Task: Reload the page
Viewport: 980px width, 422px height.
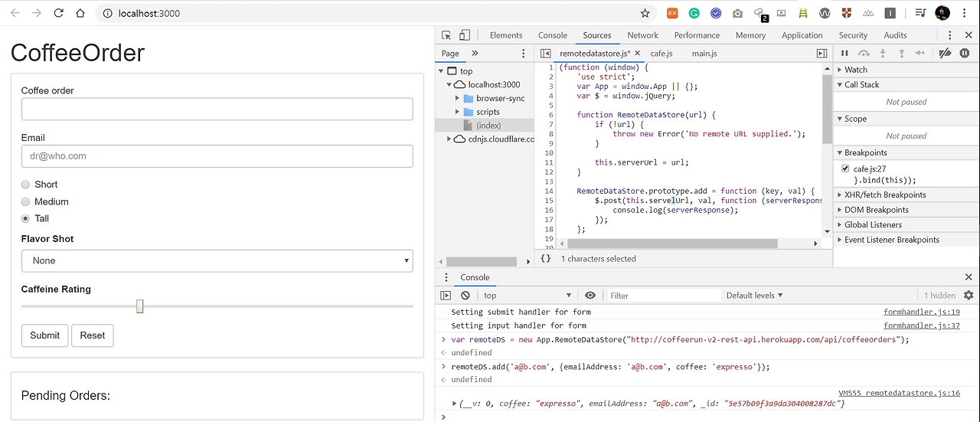Action: click(x=59, y=13)
